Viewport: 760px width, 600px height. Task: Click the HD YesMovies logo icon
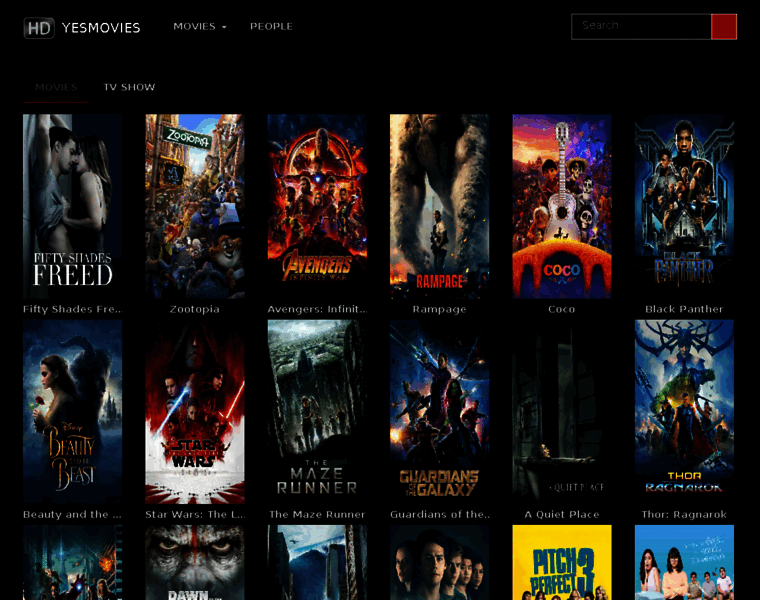39,28
